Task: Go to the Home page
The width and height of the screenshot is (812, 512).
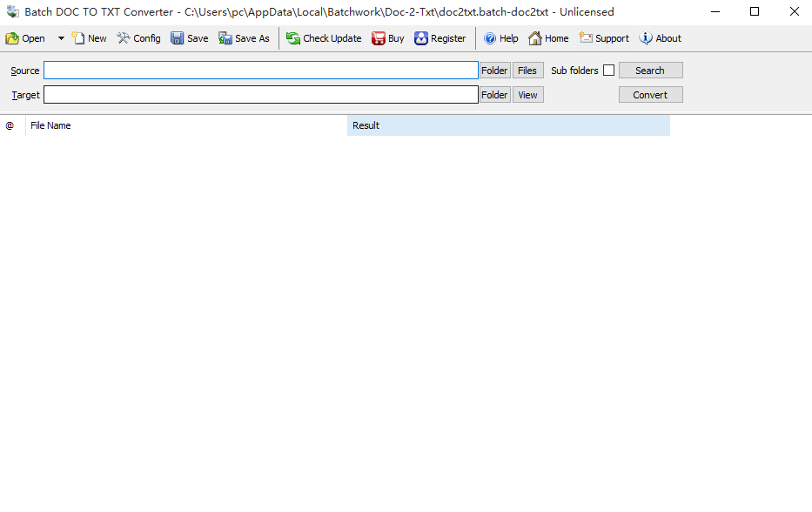Action: (x=548, y=38)
